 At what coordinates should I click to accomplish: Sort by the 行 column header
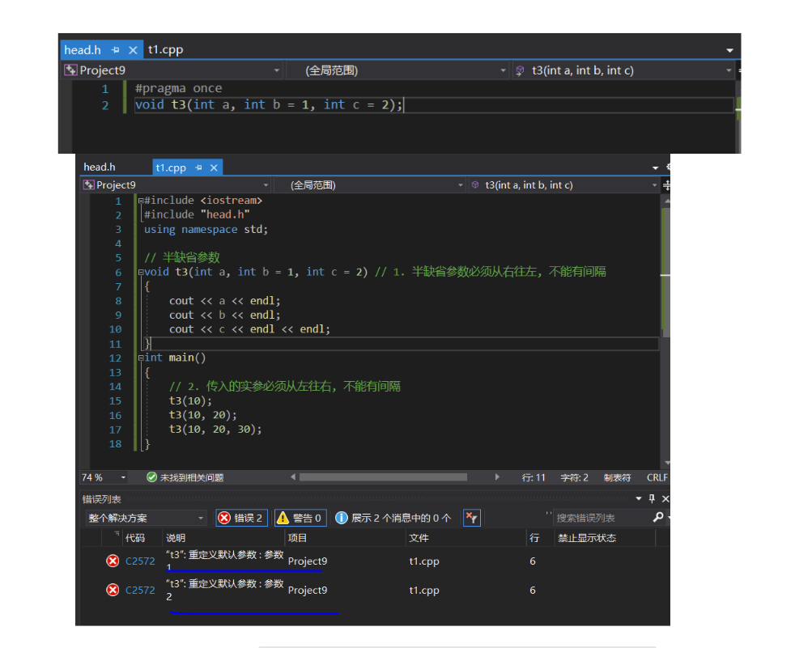[534, 538]
